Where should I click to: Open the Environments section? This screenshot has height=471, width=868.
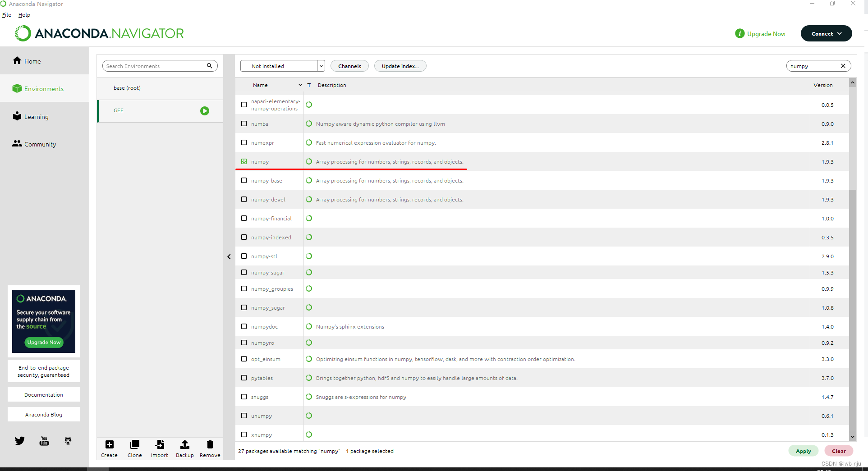38,88
